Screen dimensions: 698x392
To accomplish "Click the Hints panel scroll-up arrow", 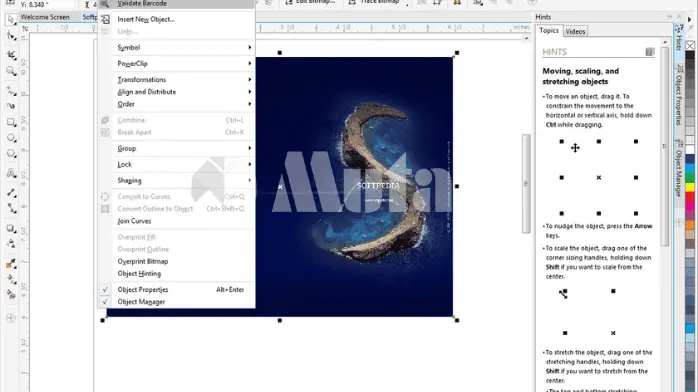I will 665,42.
